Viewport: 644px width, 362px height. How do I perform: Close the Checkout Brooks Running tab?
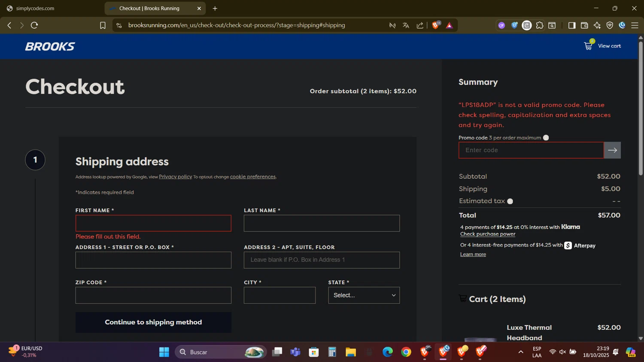(x=199, y=8)
